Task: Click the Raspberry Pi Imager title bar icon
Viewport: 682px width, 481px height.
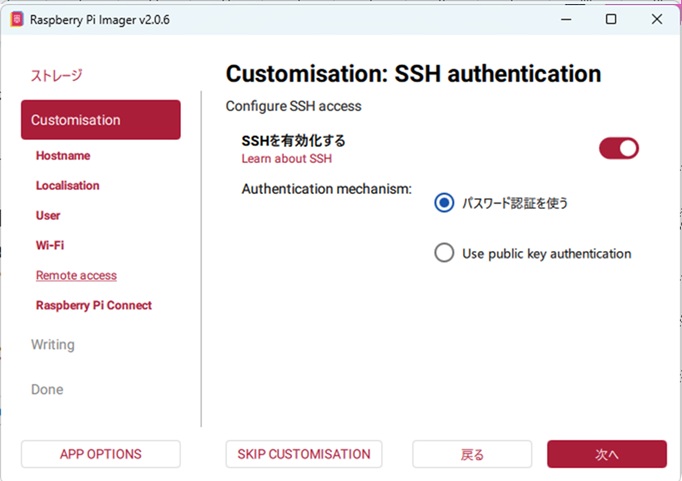Action: (16, 20)
